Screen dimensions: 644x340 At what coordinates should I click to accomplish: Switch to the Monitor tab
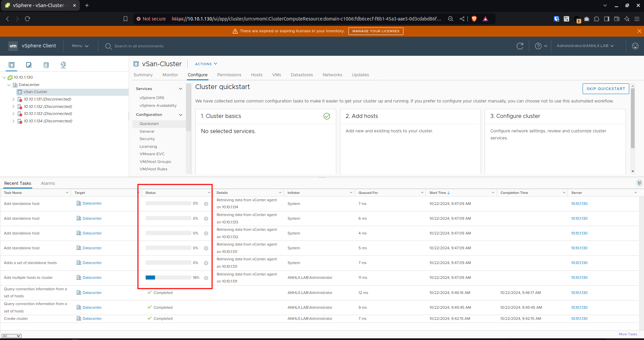click(170, 75)
